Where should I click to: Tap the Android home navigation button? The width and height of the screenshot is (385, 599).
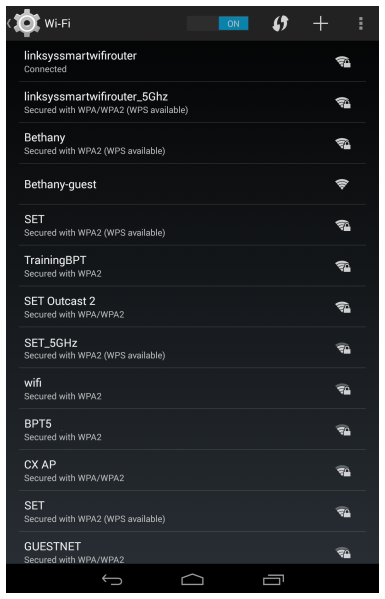pyautogui.click(x=192, y=580)
